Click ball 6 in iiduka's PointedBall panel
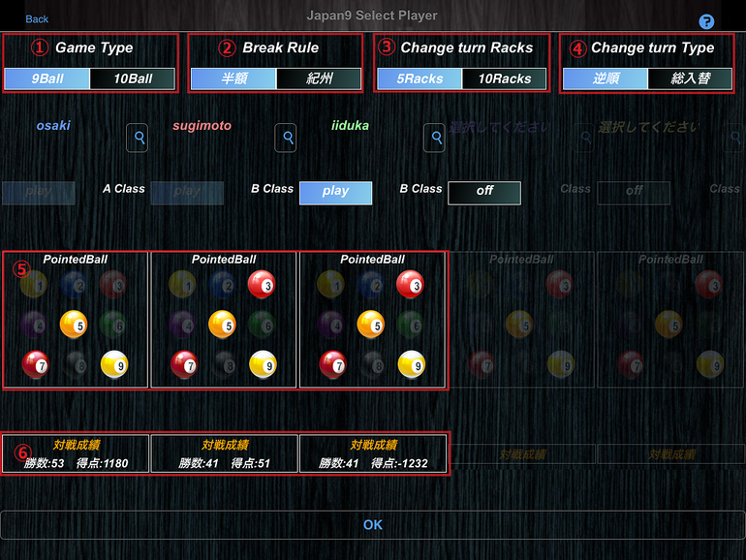The height and width of the screenshot is (560, 746). click(x=410, y=325)
